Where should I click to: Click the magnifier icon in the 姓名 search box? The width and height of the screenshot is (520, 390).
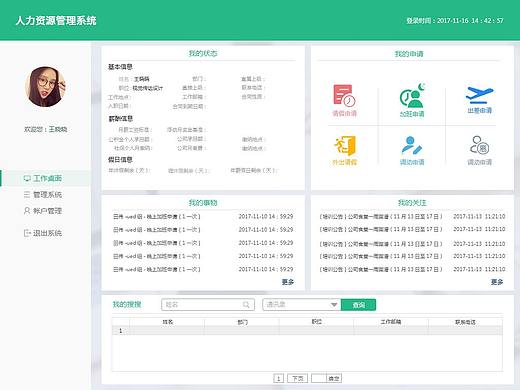click(x=246, y=305)
